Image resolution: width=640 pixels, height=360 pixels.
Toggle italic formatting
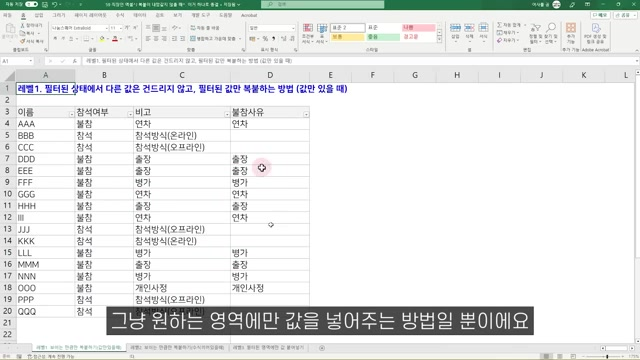[63, 39]
